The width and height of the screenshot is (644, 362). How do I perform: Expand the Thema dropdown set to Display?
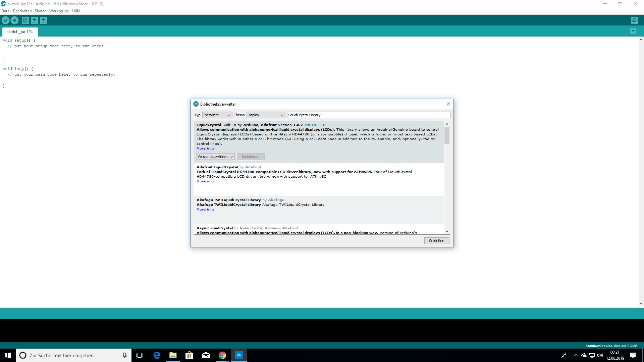point(266,115)
